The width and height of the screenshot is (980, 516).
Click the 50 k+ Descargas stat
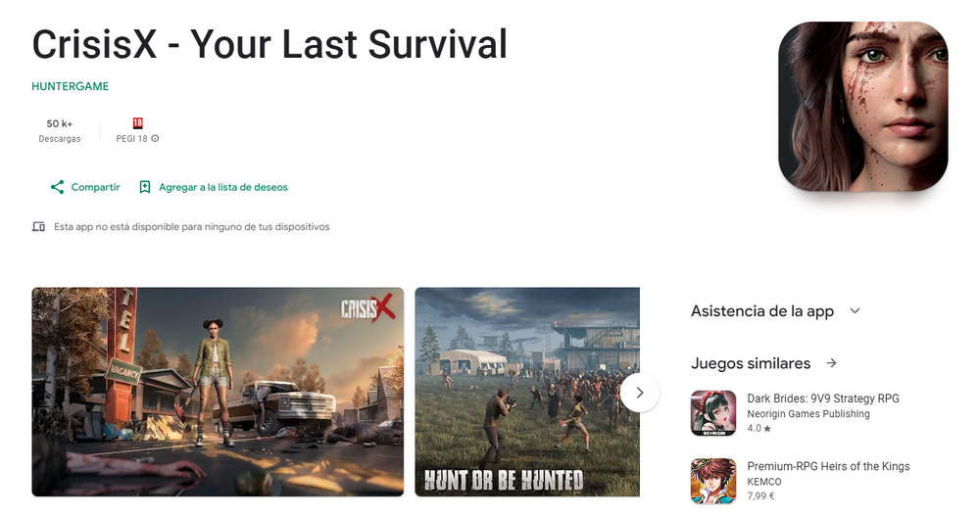[x=60, y=130]
